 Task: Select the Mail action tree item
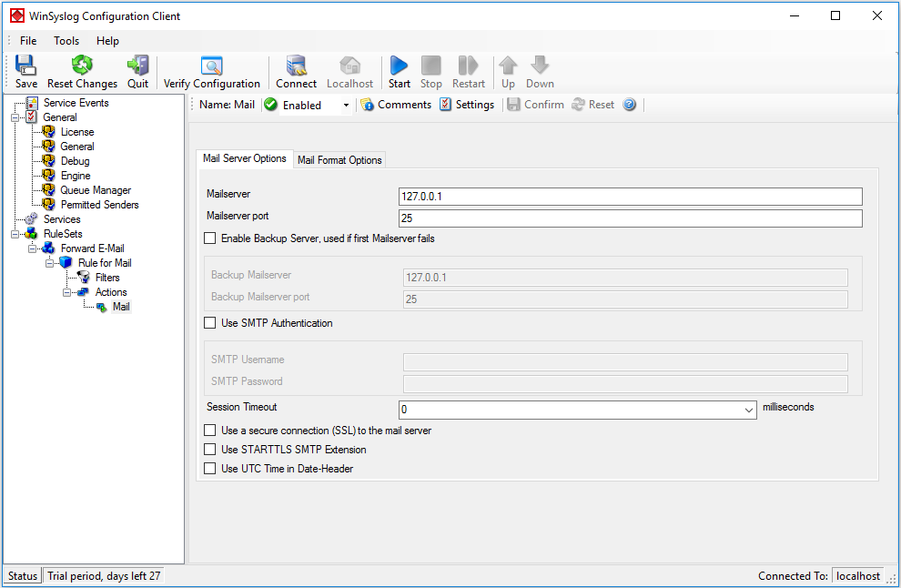click(121, 307)
